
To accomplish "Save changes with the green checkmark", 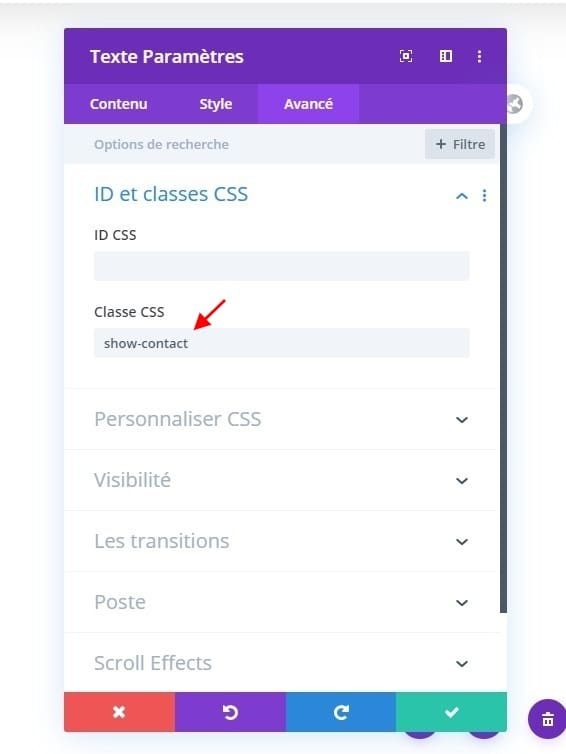I will pyautogui.click(x=452, y=712).
